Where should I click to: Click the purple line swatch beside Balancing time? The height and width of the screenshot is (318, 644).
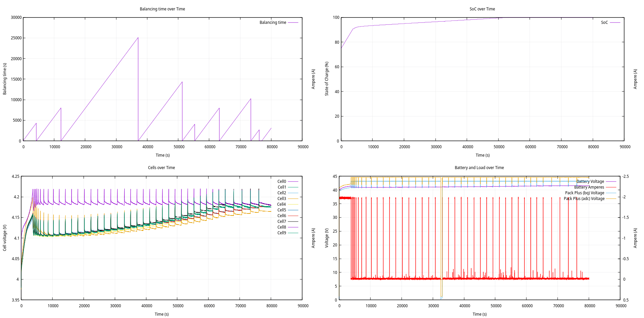[293, 23]
